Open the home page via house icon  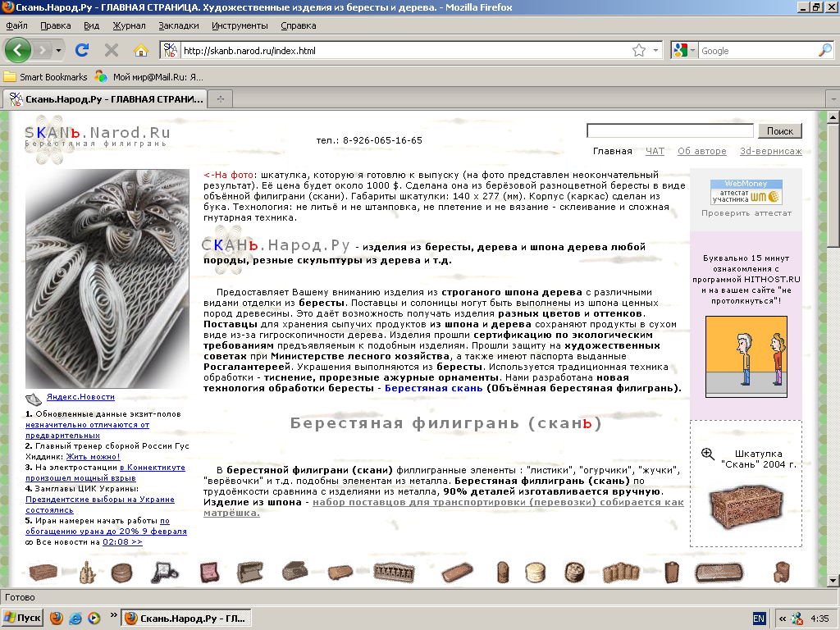tap(139, 50)
